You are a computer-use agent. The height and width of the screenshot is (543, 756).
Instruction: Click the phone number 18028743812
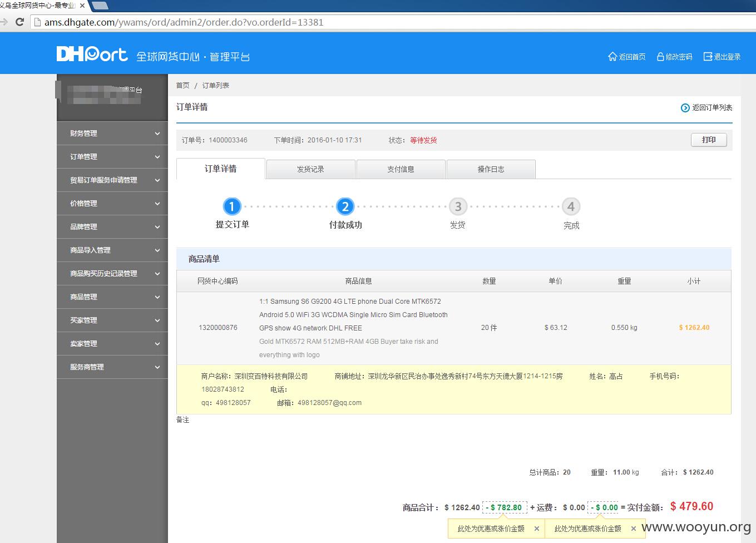pos(223,389)
